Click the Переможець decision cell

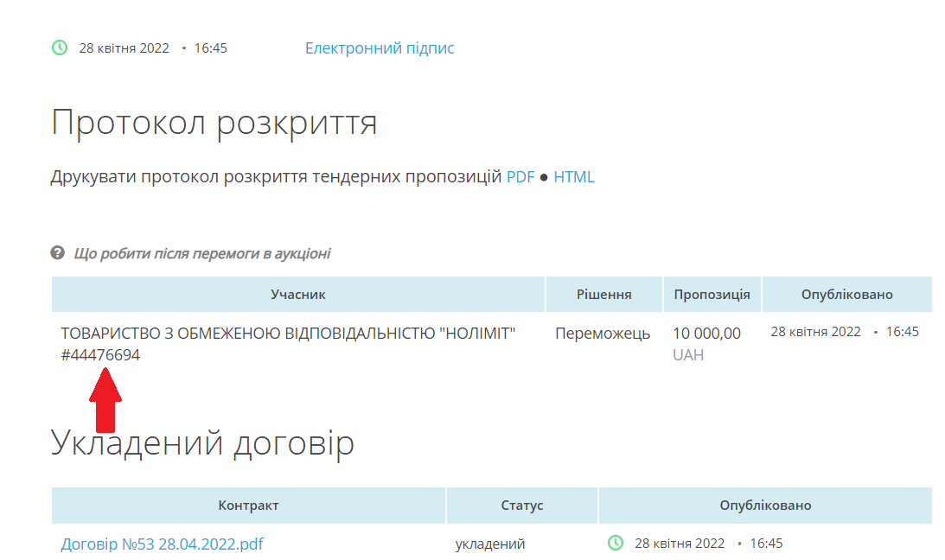[603, 334]
